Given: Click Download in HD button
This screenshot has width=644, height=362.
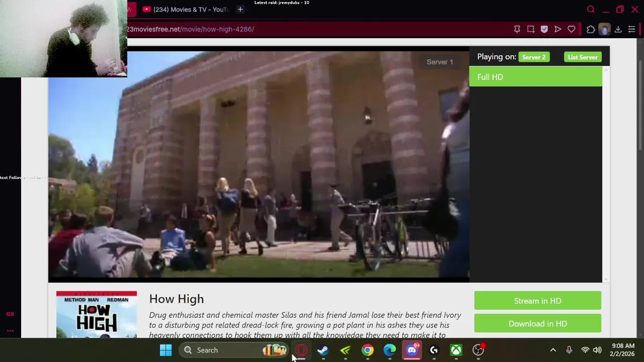Looking at the screenshot, I should pyautogui.click(x=537, y=323).
